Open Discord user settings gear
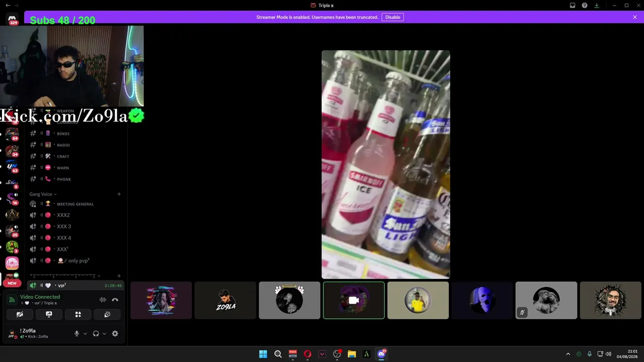Viewport: 644px width, 362px height. [x=115, y=333]
